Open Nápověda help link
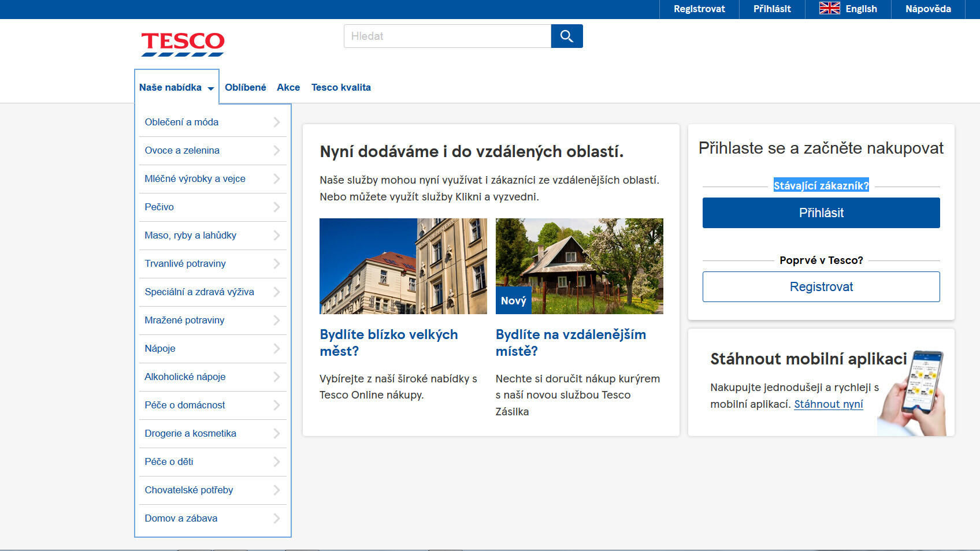The height and width of the screenshot is (551, 980). click(x=928, y=9)
